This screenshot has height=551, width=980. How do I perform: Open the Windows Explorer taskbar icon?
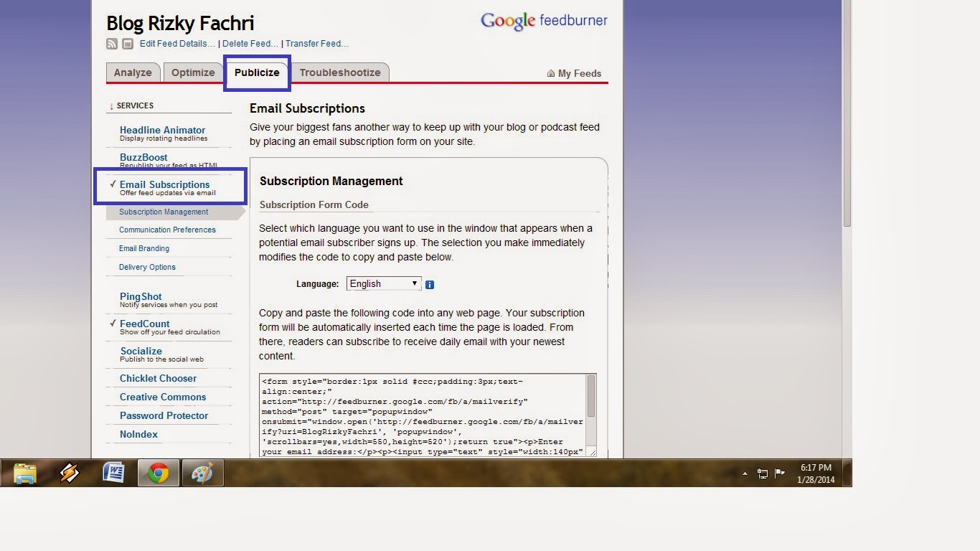25,474
